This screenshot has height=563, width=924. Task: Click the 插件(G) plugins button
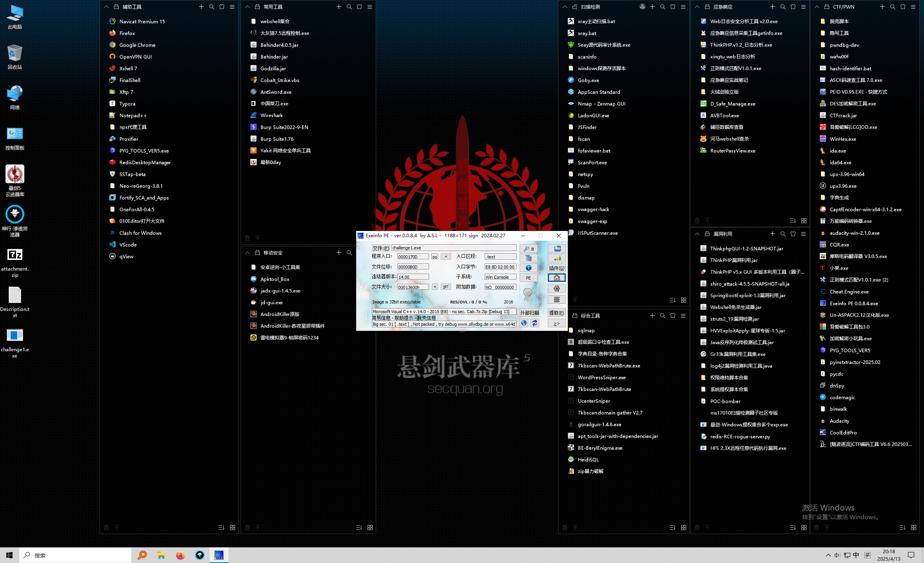(x=556, y=268)
